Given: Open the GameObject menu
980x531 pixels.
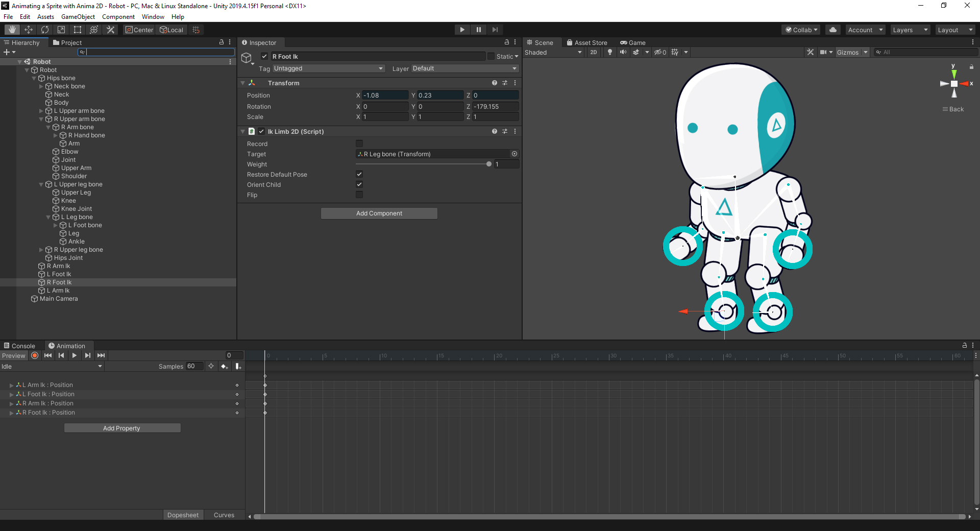Looking at the screenshot, I should (78, 17).
